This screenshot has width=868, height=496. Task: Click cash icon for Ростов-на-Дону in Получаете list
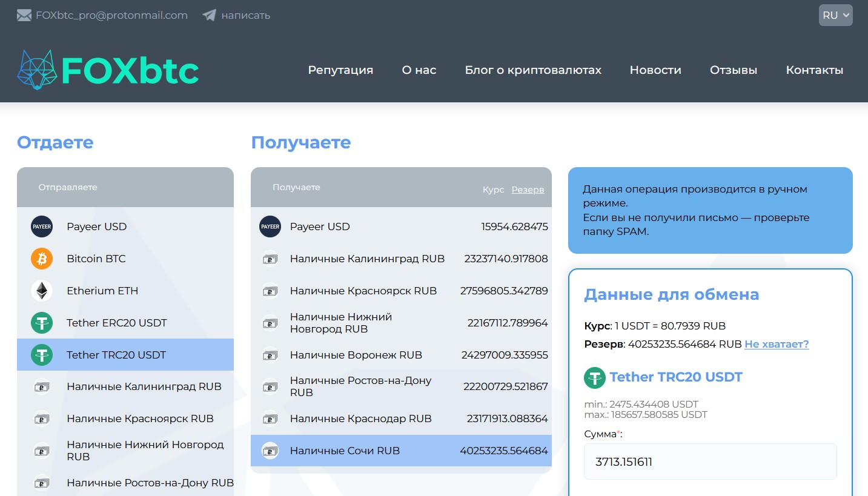click(270, 386)
